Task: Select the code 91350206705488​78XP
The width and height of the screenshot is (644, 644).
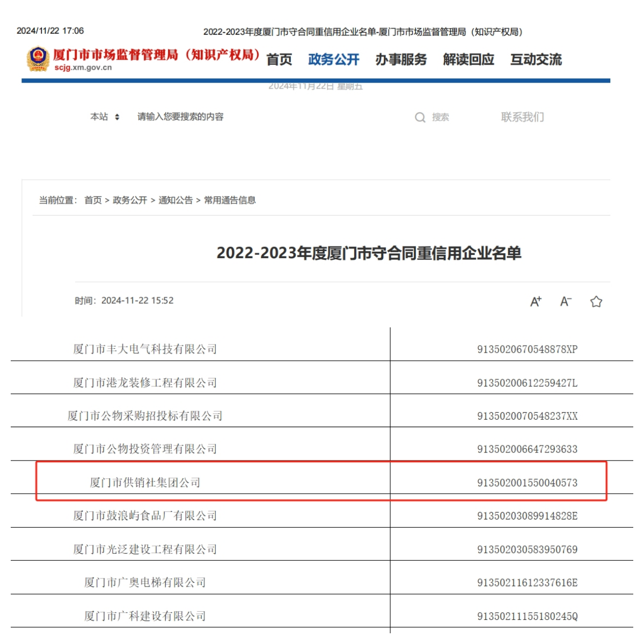Action: click(528, 349)
